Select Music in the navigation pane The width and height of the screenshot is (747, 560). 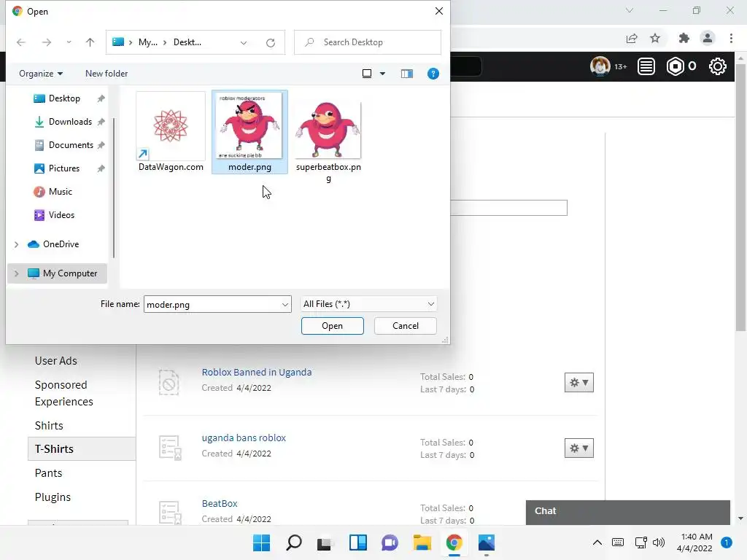[x=60, y=192]
